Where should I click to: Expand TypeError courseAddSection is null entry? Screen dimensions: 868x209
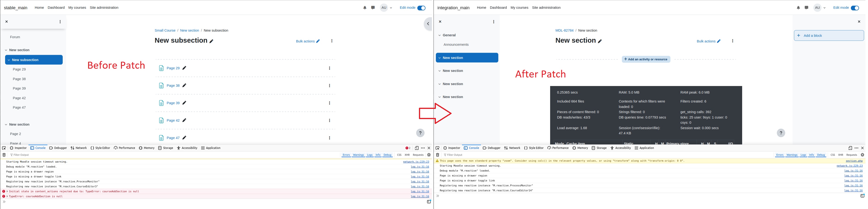pos(7,197)
